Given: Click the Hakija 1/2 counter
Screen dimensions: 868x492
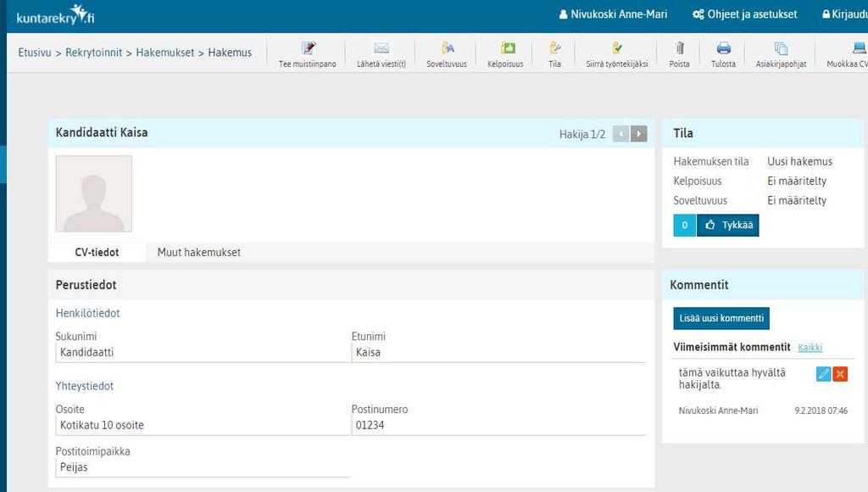Looking at the screenshot, I should pos(581,134).
